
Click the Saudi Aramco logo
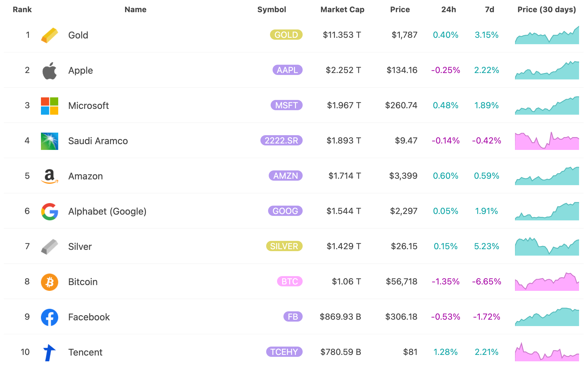[49, 141]
